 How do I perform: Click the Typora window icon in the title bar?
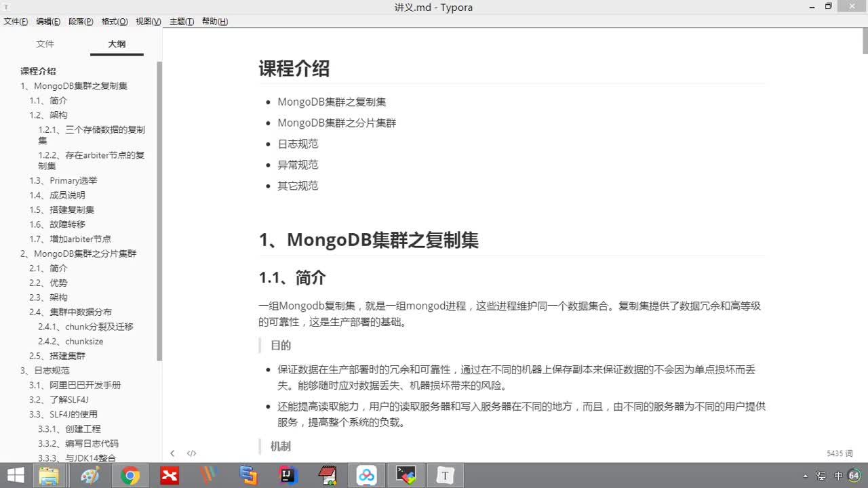point(7,7)
